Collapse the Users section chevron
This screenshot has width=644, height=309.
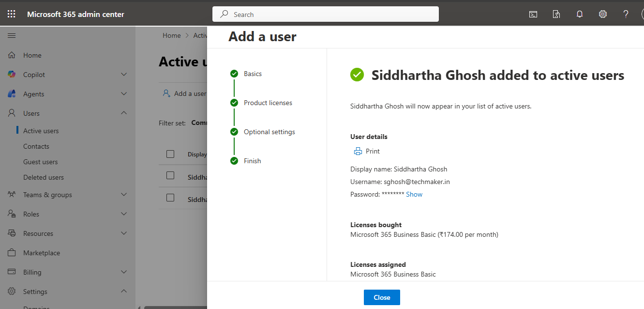click(x=124, y=113)
